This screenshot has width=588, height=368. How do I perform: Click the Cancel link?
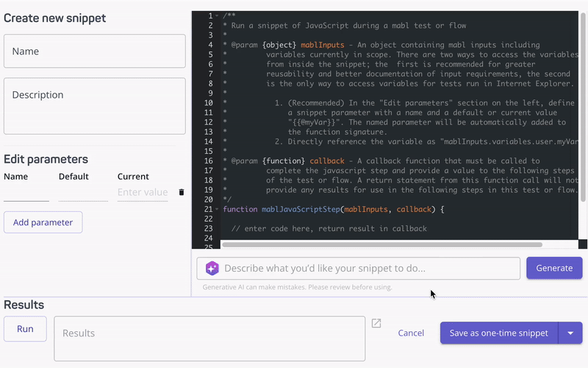click(x=411, y=333)
